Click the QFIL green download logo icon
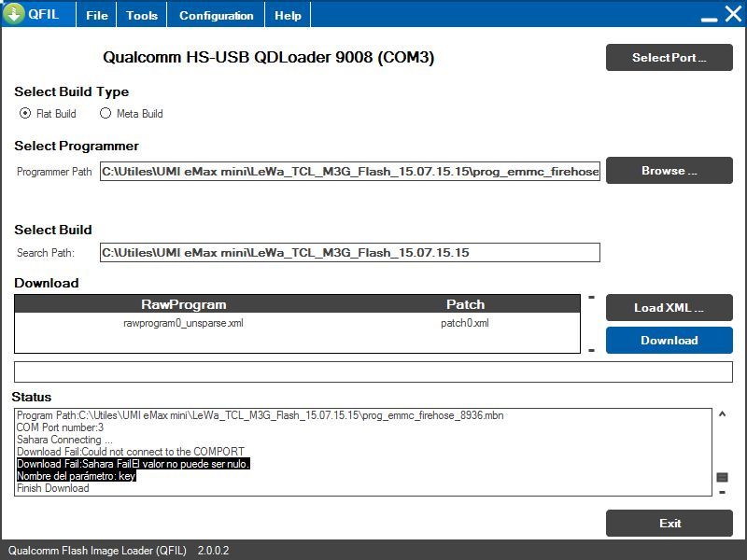 14,13
